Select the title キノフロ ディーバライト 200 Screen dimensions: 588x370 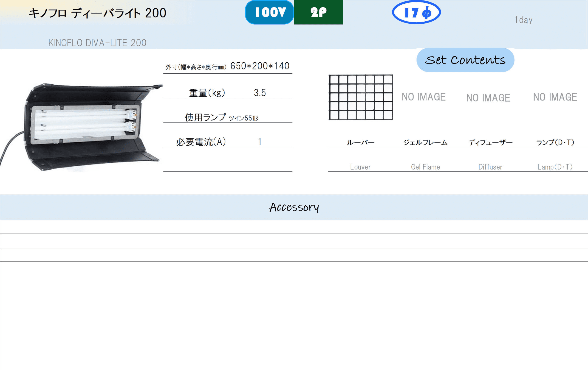click(x=97, y=13)
